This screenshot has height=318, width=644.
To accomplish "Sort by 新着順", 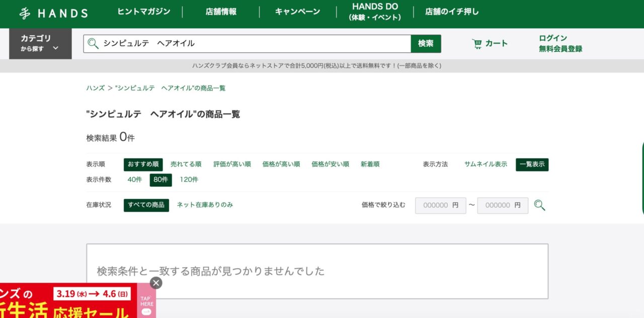I will click(370, 164).
